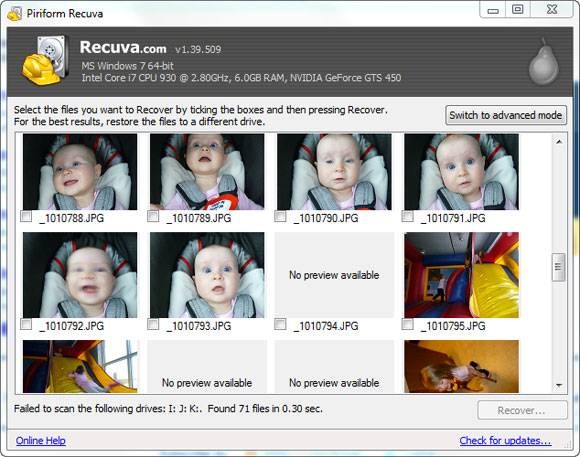580x457 pixels.
Task: Click the _1010790.JPG file name
Action: (326, 218)
